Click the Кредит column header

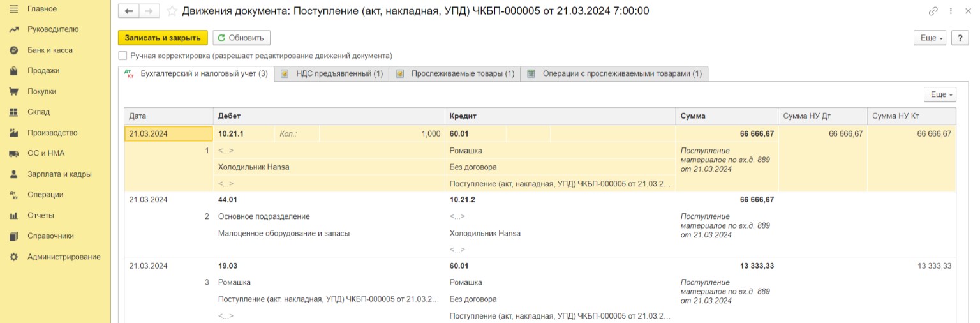pos(560,116)
